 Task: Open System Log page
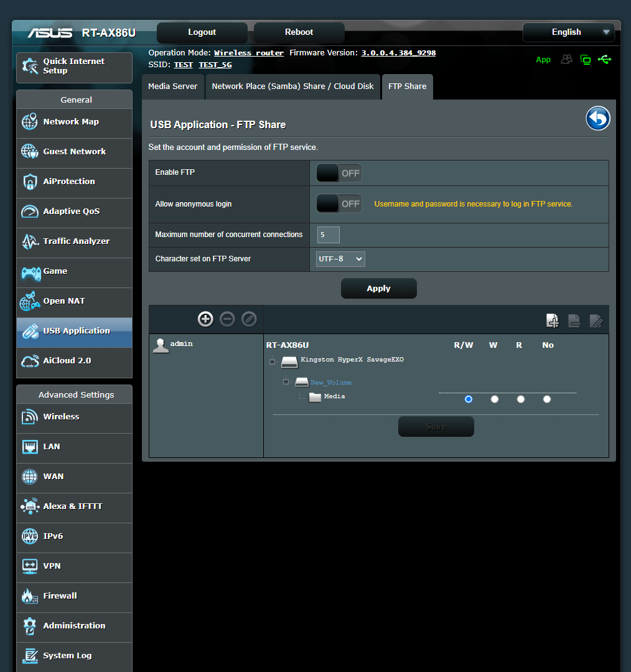point(74,656)
